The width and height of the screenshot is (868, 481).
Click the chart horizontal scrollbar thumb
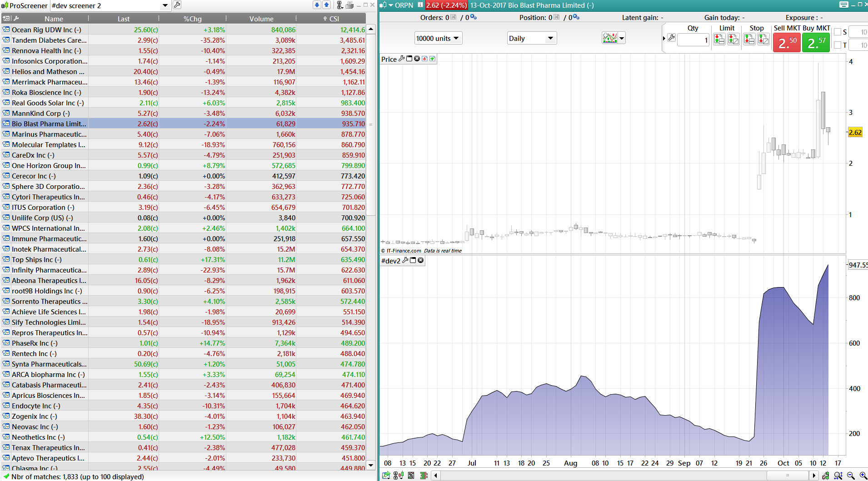coord(788,476)
